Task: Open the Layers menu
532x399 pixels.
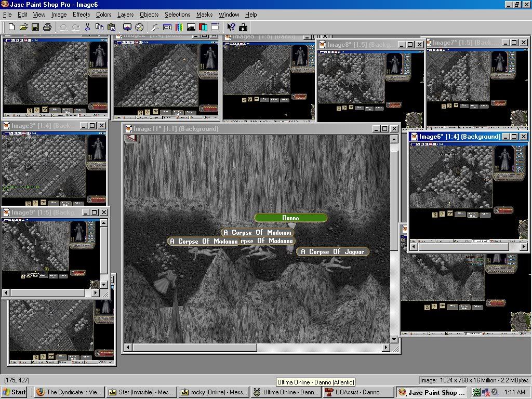Action: [x=126, y=15]
